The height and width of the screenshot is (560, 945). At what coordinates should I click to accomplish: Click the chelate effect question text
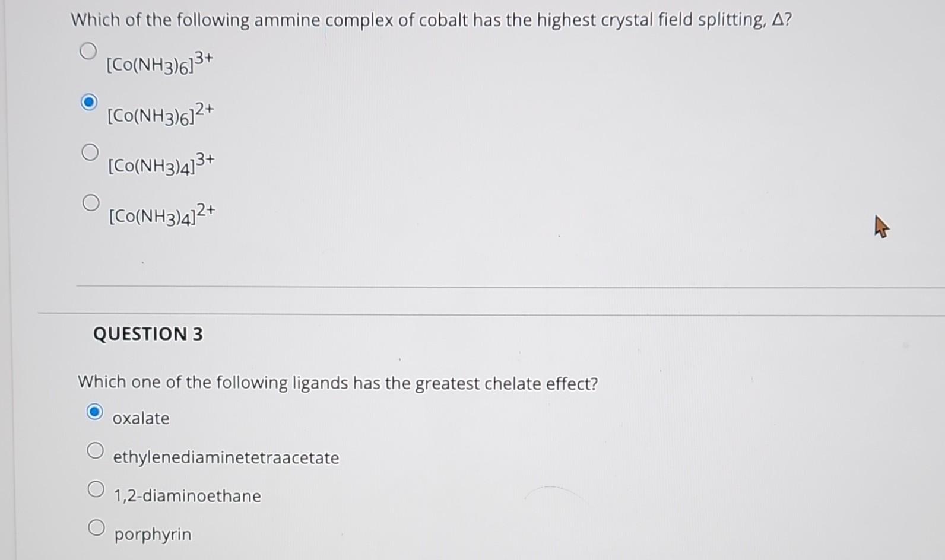click(x=338, y=383)
